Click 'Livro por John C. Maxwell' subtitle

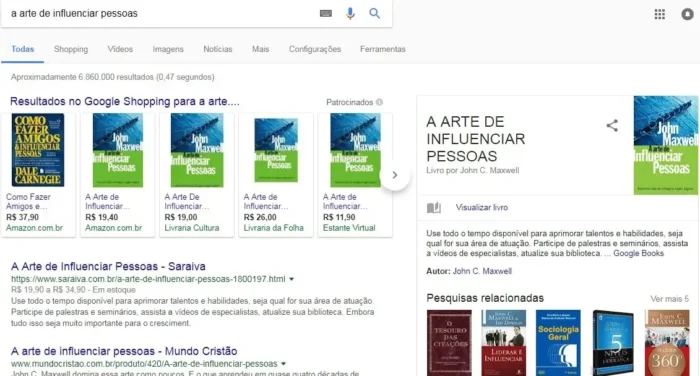coord(473,171)
